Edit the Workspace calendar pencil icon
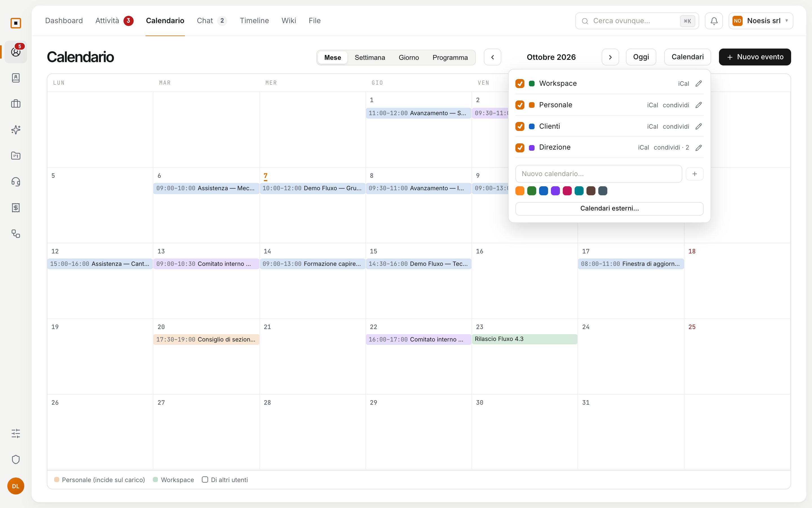 (699, 83)
